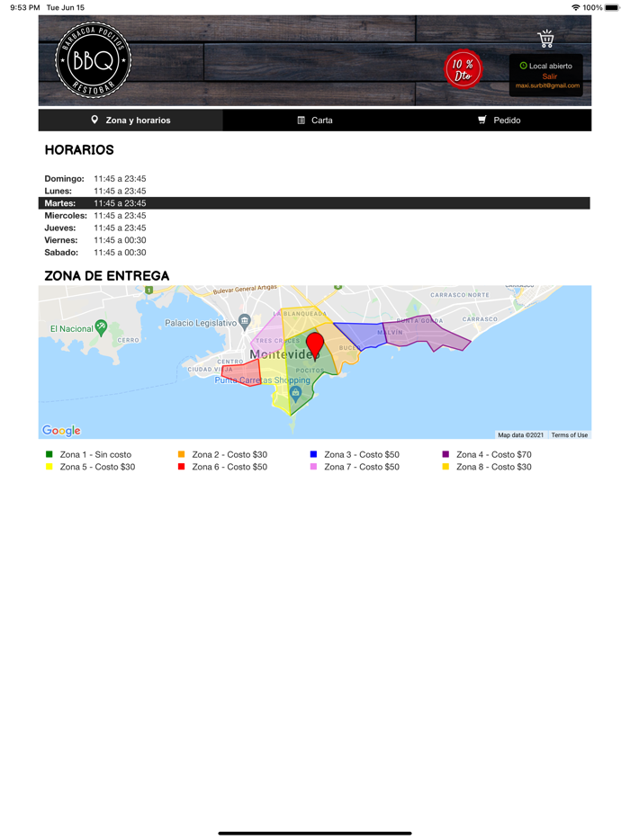Click the pink Zona 7 color swatch
The image size is (630, 840).
pyautogui.click(x=314, y=467)
